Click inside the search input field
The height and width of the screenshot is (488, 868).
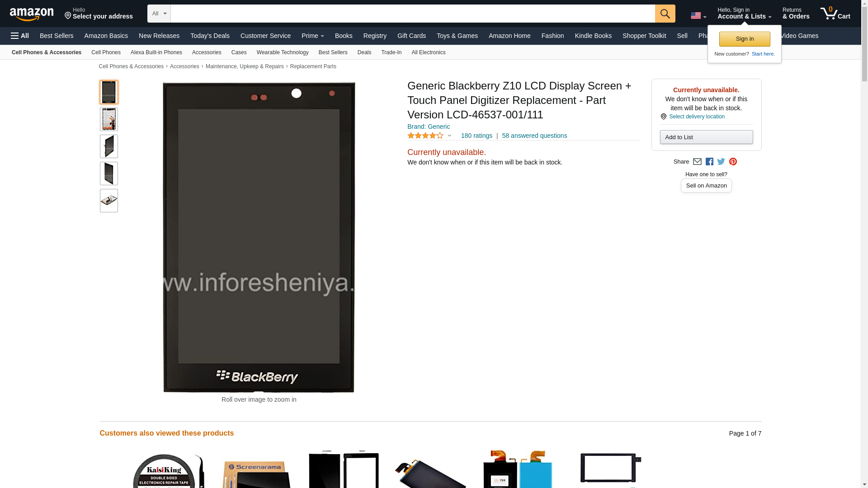413,14
